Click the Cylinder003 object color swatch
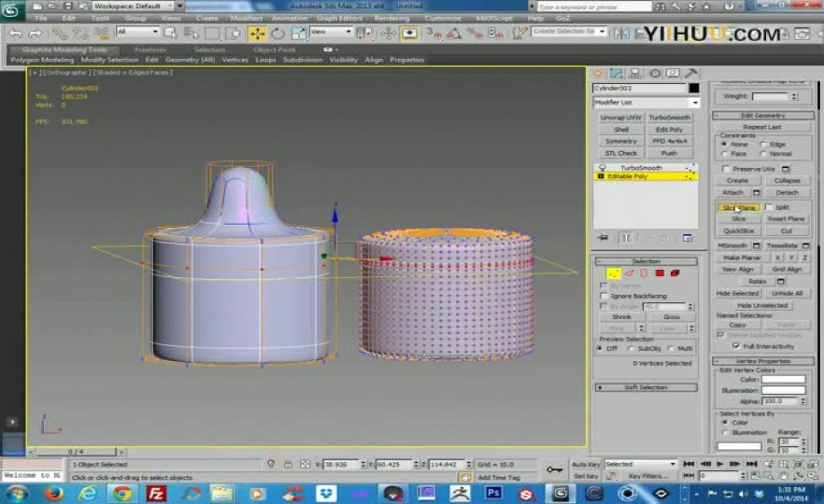The height and width of the screenshot is (504, 824). [694, 88]
